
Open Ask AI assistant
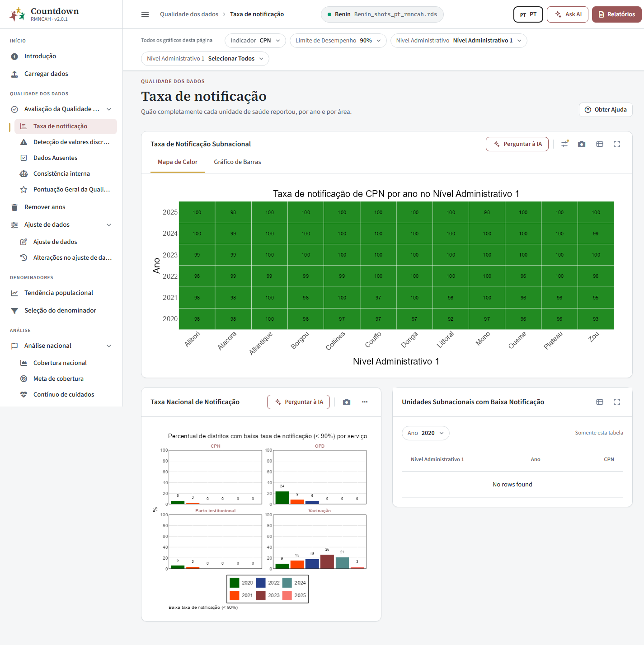pos(568,14)
